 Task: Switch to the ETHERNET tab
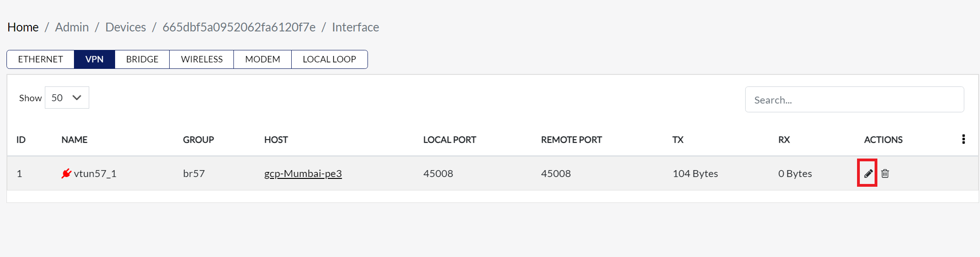coord(41,59)
